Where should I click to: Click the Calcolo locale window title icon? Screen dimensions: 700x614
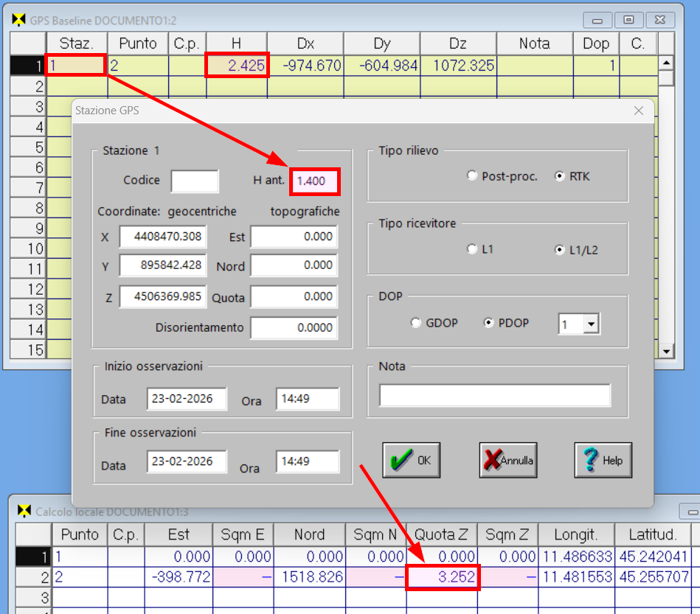[x=24, y=511]
